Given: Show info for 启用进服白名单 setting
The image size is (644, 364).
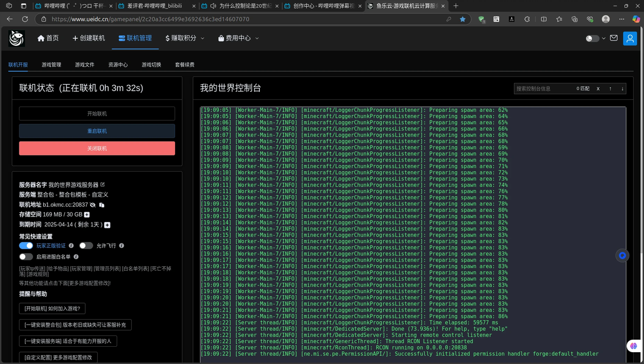Looking at the screenshot, I should (76, 257).
